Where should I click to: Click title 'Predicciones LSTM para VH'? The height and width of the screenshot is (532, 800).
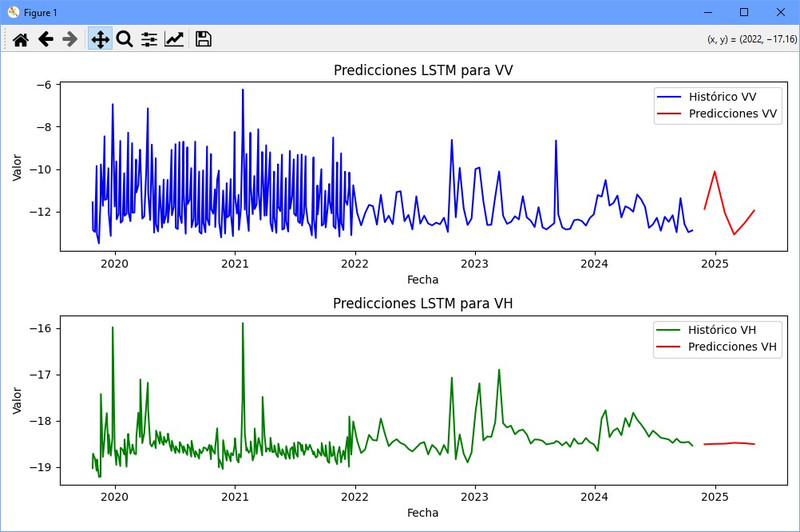pyautogui.click(x=422, y=303)
